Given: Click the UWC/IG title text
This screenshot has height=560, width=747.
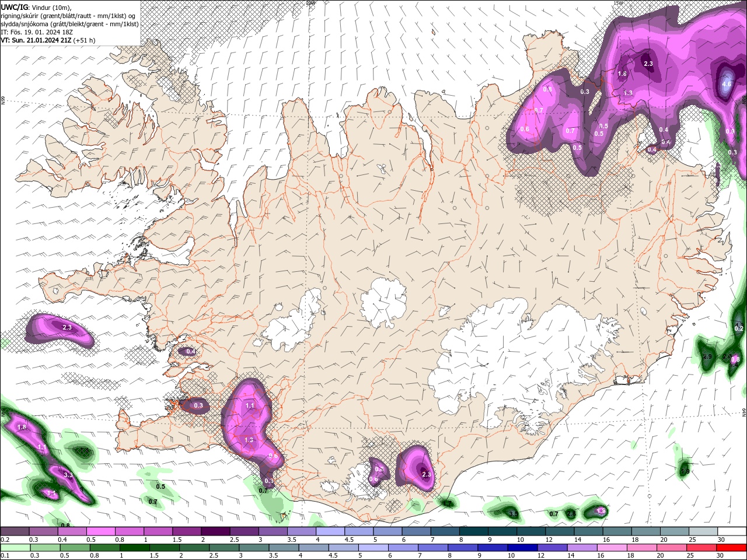Looking at the screenshot, I should (x=14, y=7).
